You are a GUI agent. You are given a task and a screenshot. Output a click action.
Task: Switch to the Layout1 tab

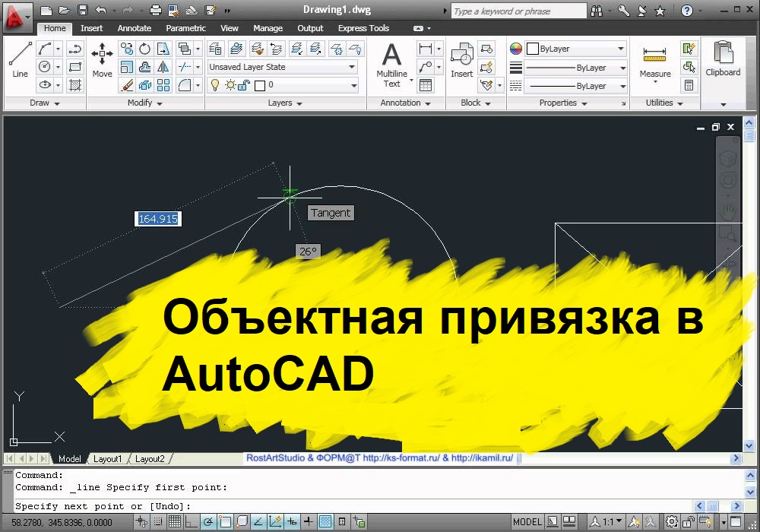tap(107, 458)
